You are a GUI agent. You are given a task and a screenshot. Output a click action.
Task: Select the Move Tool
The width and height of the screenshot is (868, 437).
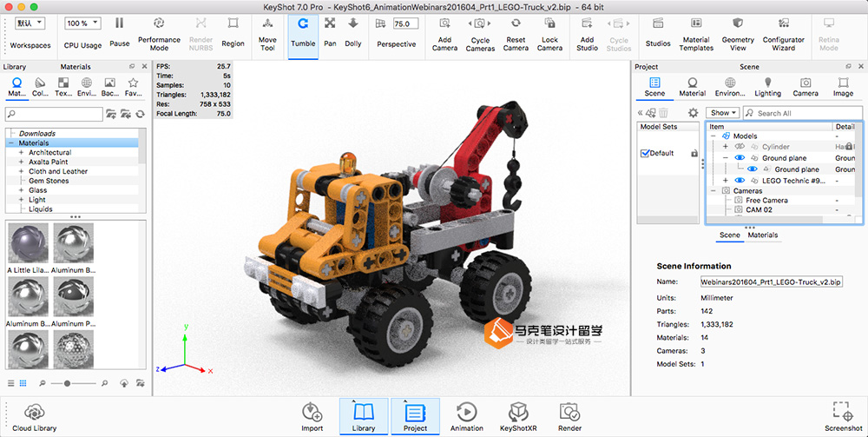[267, 33]
